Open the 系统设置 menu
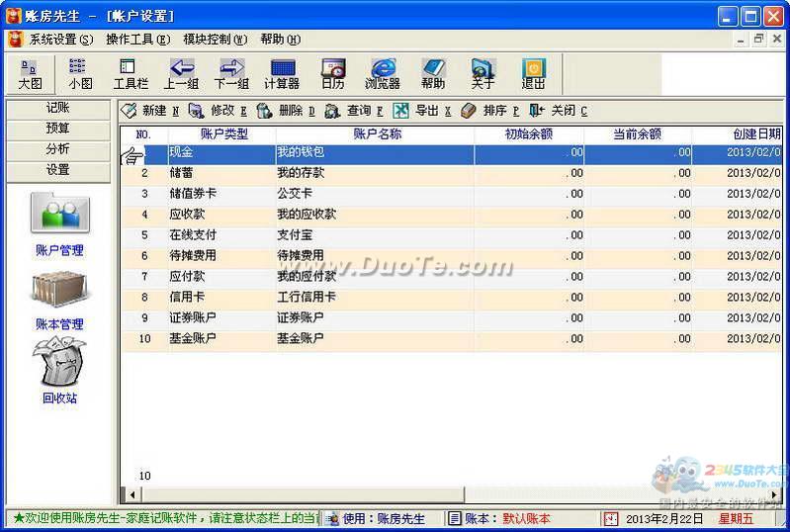Image resolution: width=790 pixels, height=532 pixels. point(61,40)
